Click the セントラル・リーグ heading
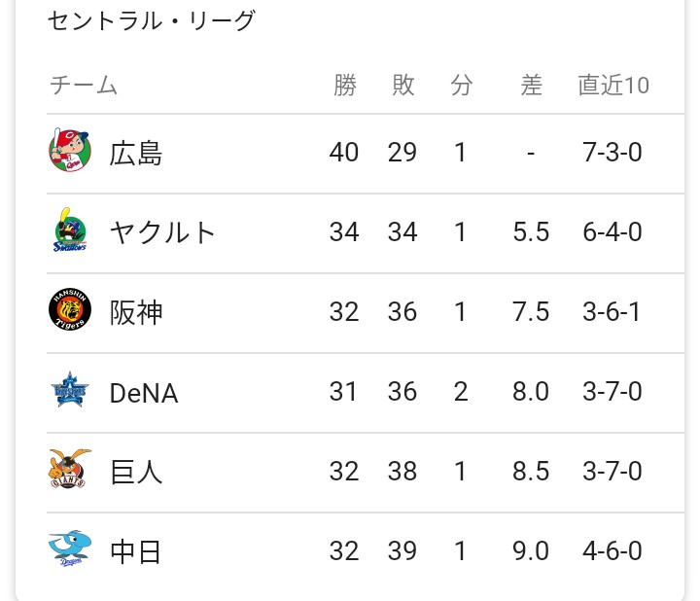Screen dimensions: 700x601 coord(152,20)
